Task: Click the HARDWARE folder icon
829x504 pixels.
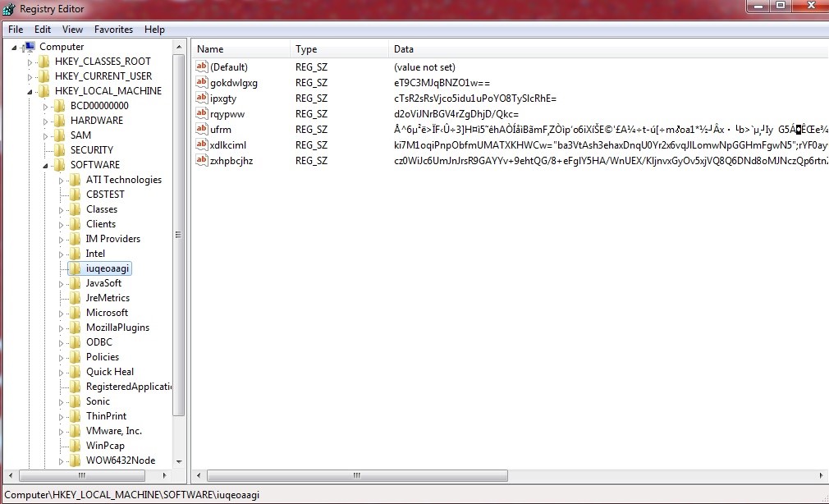Action: [x=60, y=121]
